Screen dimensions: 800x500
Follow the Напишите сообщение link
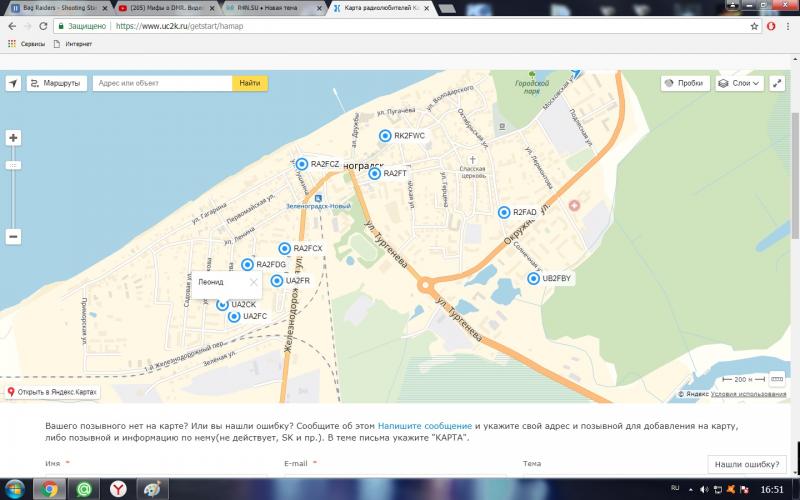(x=425, y=426)
